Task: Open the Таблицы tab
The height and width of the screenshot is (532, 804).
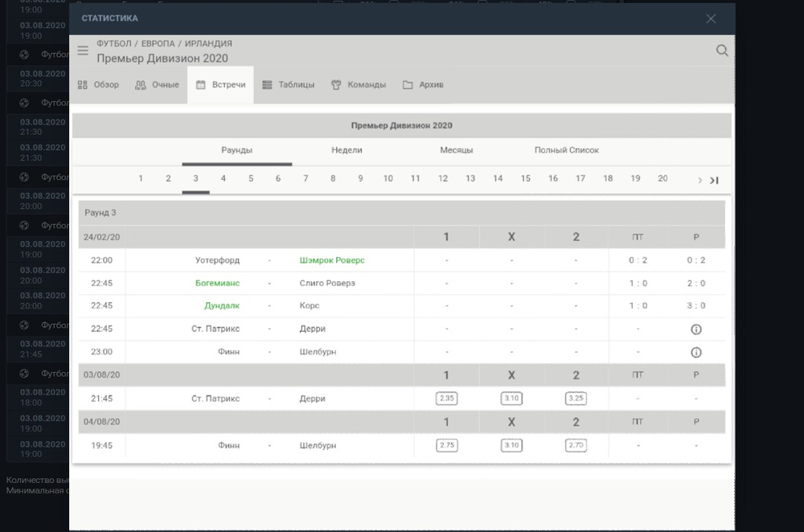Action: coord(288,85)
